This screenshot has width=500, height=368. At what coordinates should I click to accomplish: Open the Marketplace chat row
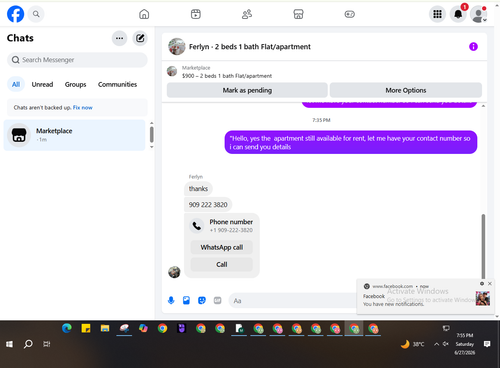75,135
